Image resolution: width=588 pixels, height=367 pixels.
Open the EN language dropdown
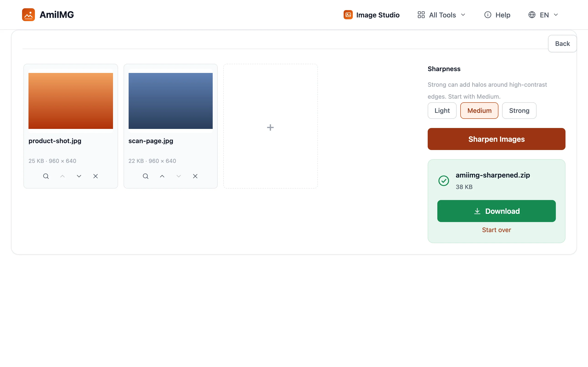coord(543,15)
